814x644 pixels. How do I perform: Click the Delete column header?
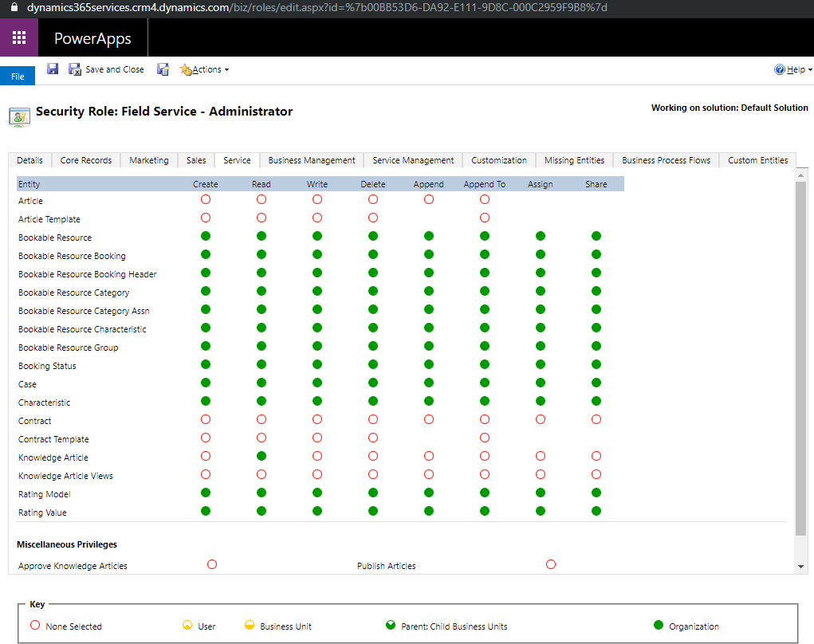tap(373, 184)
